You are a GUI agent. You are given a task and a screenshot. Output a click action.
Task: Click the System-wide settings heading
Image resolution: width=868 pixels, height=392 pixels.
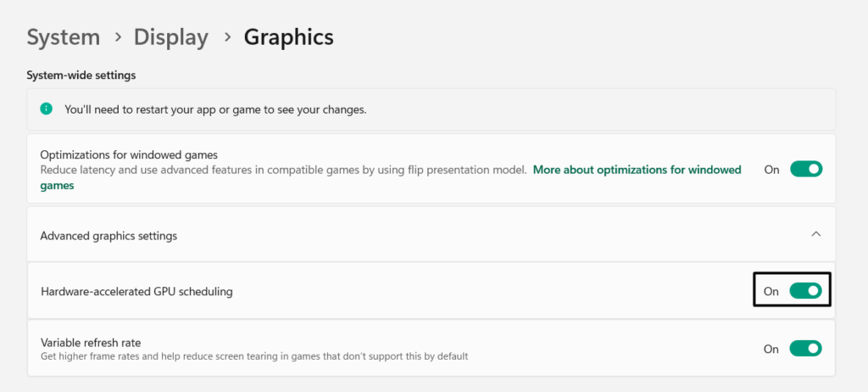(x=81, y=75)
